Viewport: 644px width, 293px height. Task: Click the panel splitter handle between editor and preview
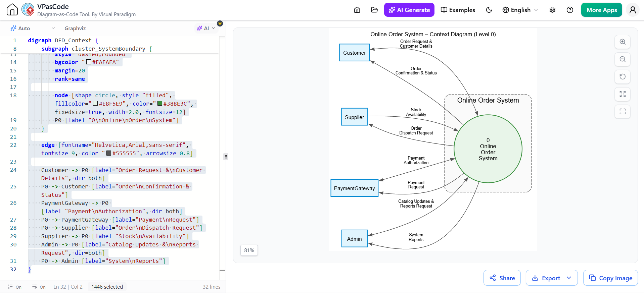pos(226,157)
